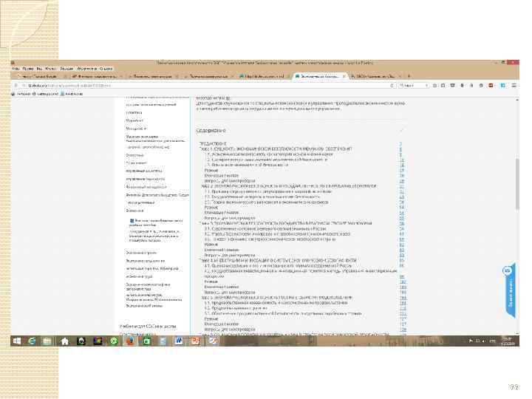Image resolution: width=532 pixels, height=399 pixels.
Task: Save page to Pocket icon
Action: (452, 86)
